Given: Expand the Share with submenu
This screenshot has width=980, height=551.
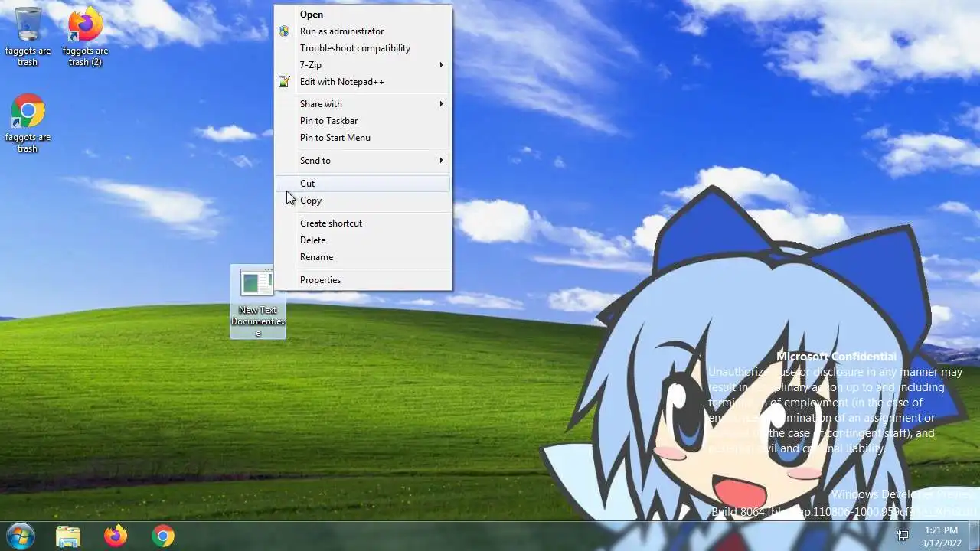Looking at the screenshot, I should (363, 104).
